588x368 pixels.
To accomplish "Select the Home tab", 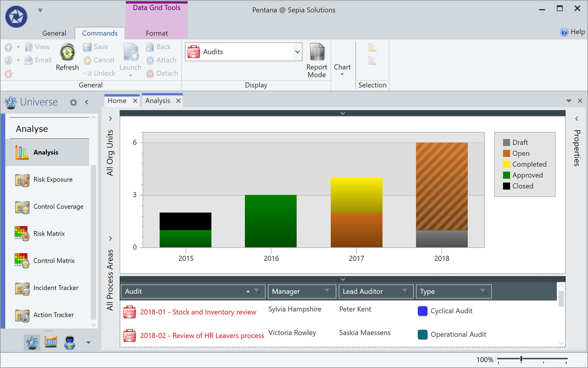I will pos(117,100).
